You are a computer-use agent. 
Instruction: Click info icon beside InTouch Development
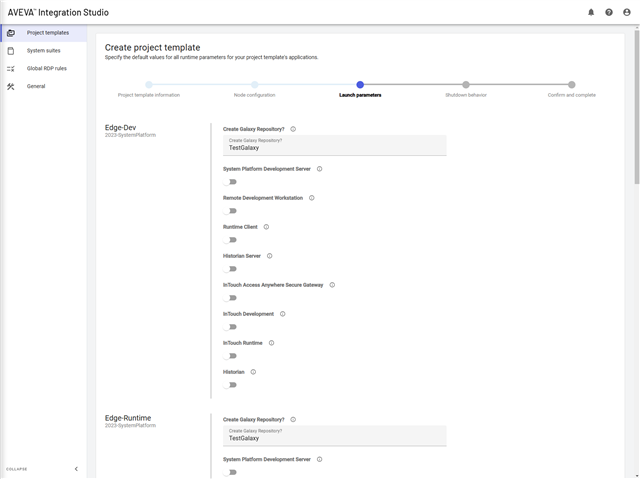click(282, 314)
